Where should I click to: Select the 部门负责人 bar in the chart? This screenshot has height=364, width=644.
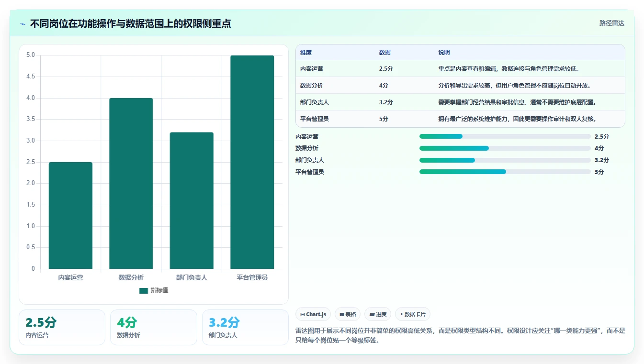[192, 200]
